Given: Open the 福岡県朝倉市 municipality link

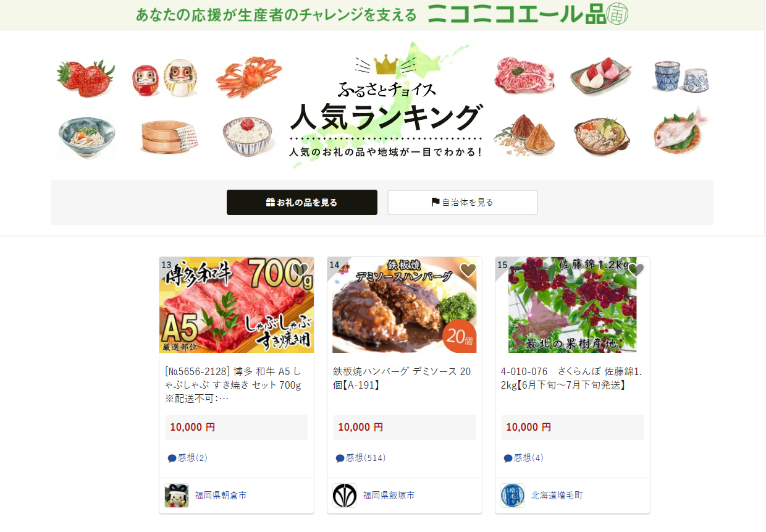Looking at the screenshot, I should [221, 496].
